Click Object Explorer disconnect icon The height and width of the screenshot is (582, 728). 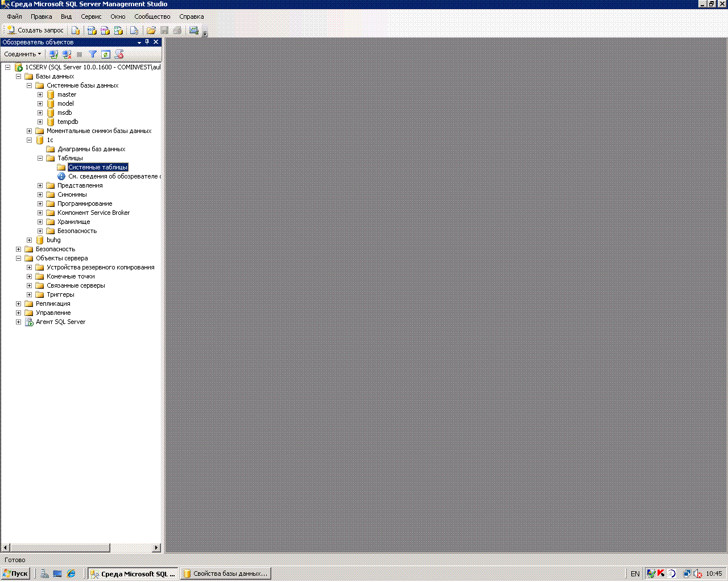point(67,54)
